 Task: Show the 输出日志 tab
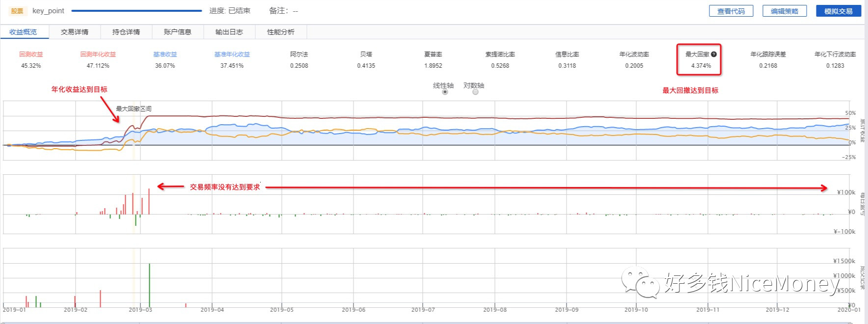point(229,32)
